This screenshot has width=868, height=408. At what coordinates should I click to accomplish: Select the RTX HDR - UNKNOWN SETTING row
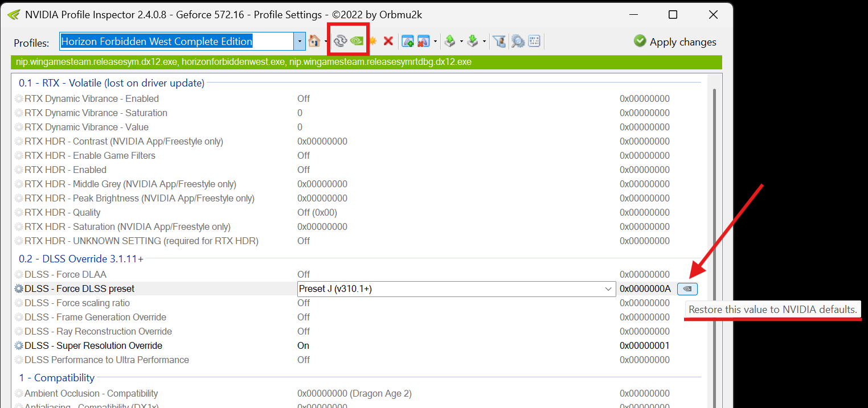tap(358, 241)
